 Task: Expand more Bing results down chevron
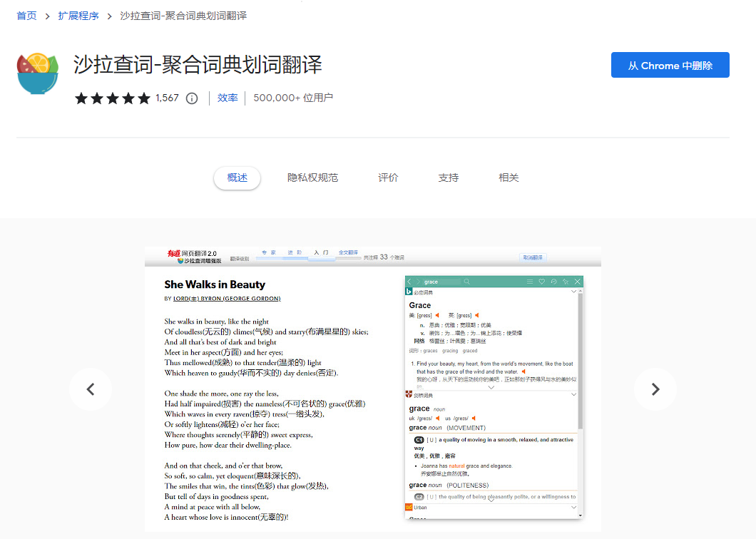[491, 387]
